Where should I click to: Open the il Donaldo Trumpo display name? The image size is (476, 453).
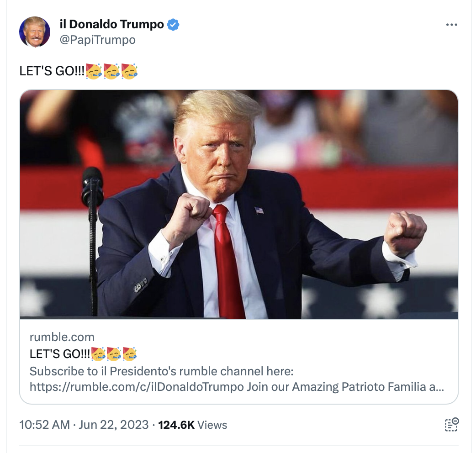[112, 24]
